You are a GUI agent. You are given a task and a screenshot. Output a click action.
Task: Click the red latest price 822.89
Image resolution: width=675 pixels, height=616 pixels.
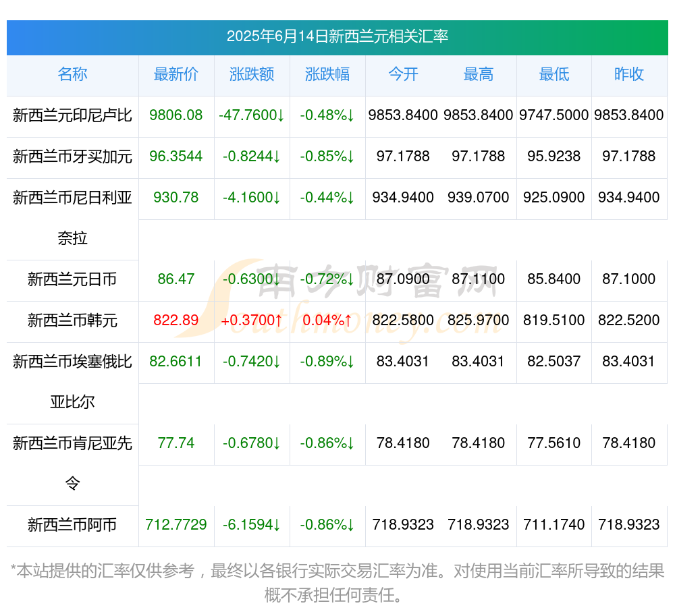[176, 320]
